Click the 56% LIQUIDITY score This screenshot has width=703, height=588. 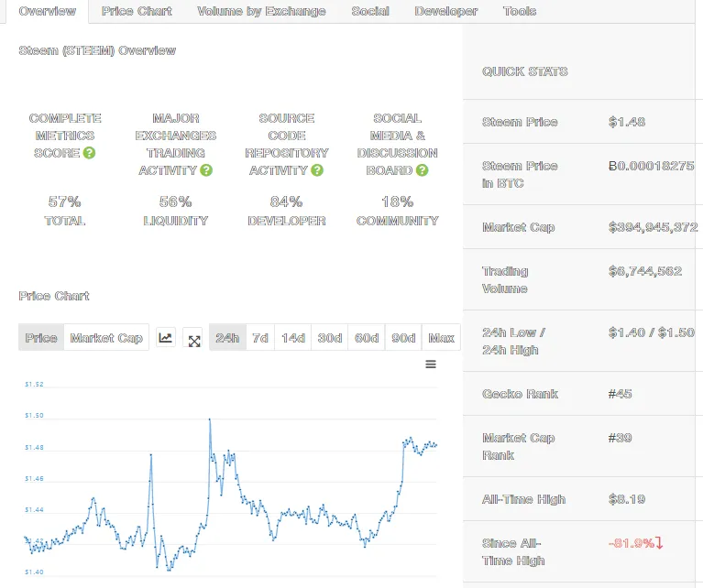175,211
